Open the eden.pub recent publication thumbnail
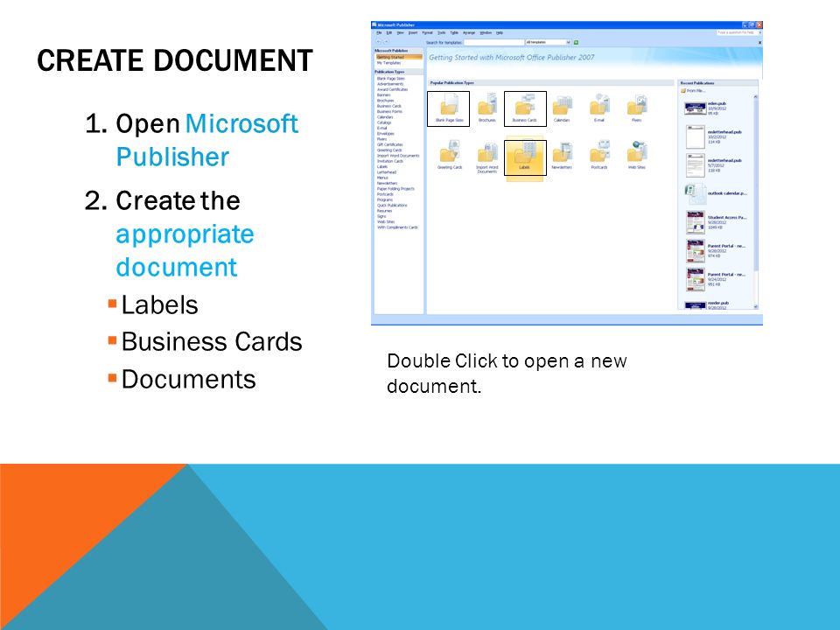The image size is (840, 630). coord(695,108)
